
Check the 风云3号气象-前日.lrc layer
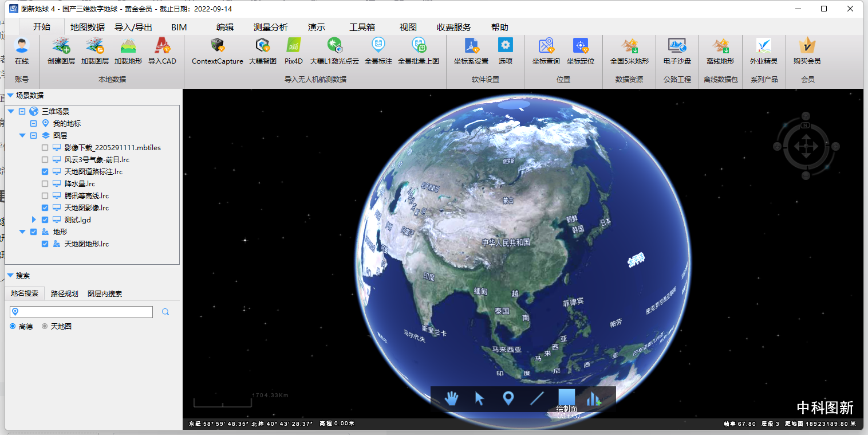click(45, 160)
